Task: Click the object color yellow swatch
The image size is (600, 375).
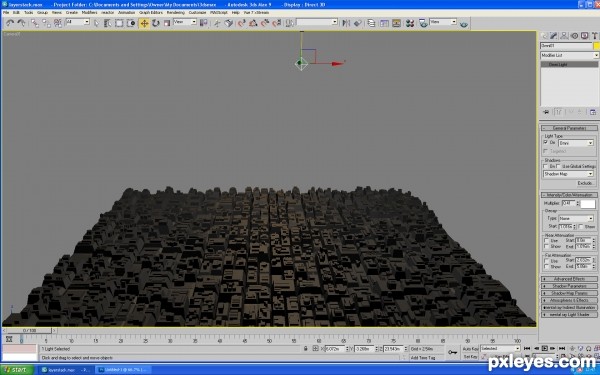Action: [597, 46]
